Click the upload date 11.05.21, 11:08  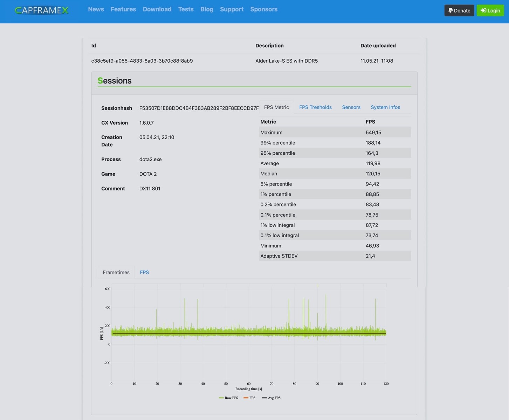(x=377, y=61)
